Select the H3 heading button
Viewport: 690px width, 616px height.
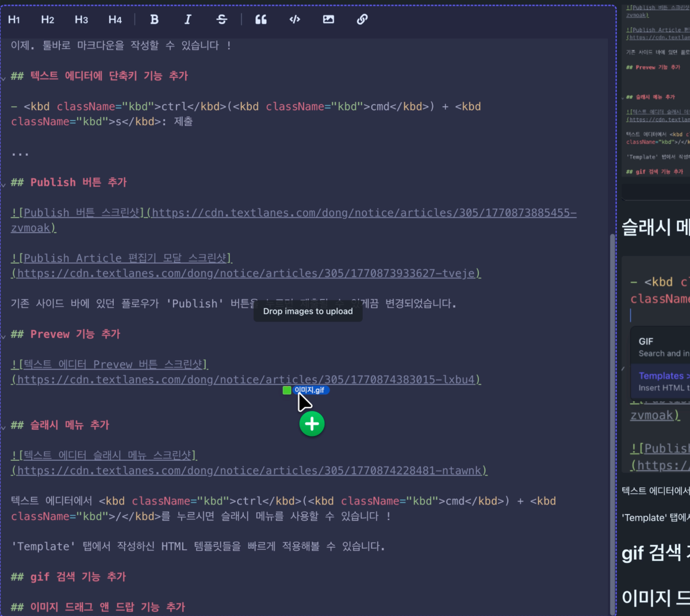(81, 20)
